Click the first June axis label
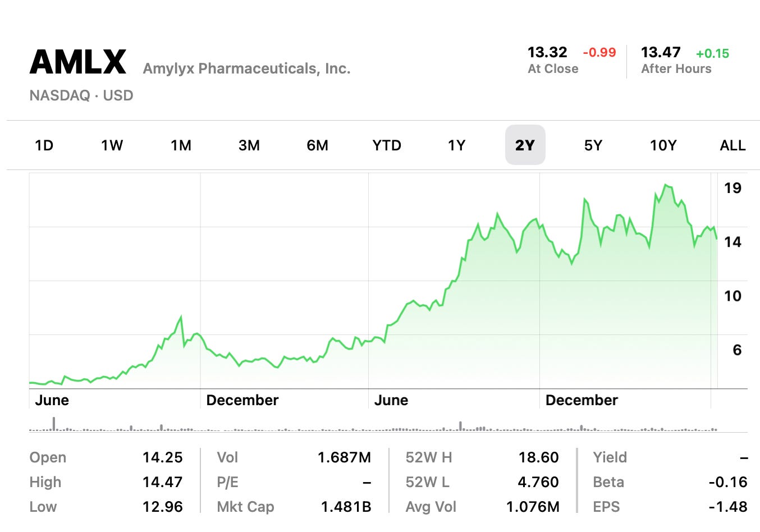The image size is (760, 532). [52, 400]
